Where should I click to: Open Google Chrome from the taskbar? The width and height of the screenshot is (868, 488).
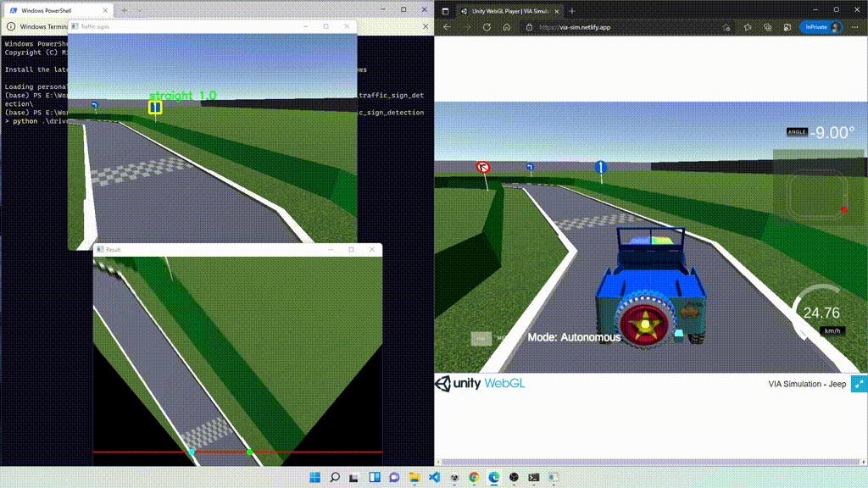pyautogui.click(x=472, y=476)
